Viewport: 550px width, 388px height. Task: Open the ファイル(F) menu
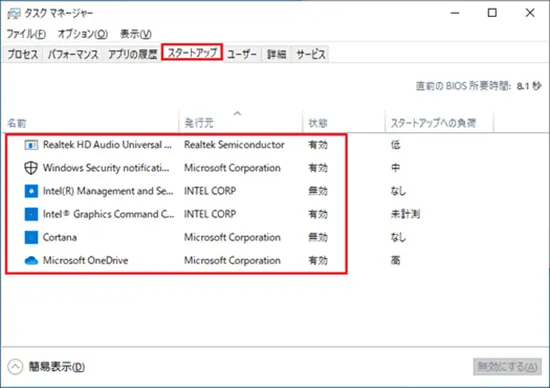coord(26,34)
